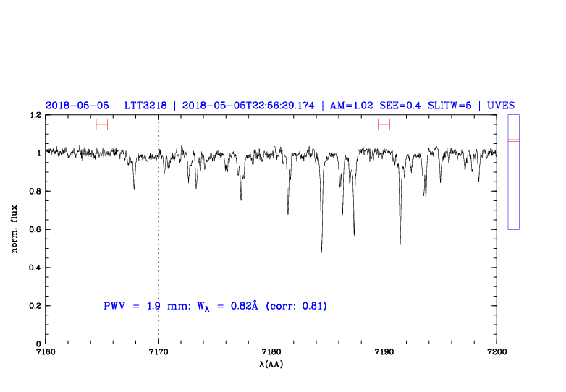This screenshot has width=566, height=392.
Task: Click the SLITW=5 label
Action: pos(451,106)
